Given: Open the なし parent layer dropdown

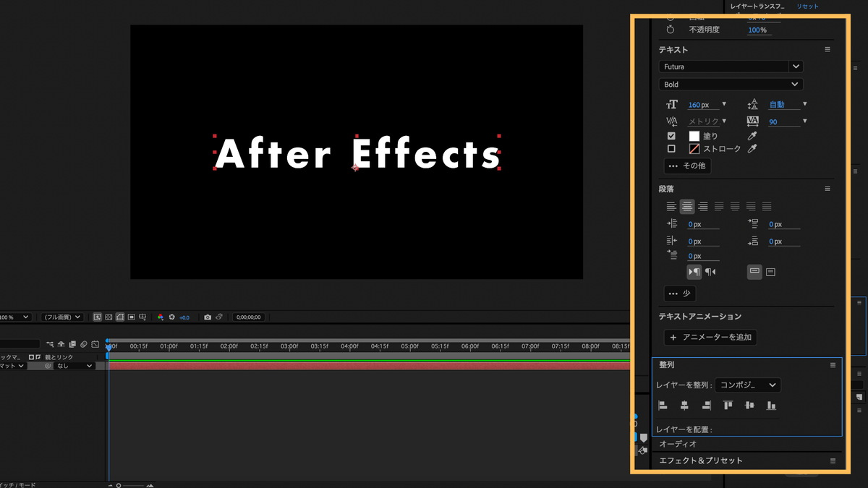Looking at the screenshot, I should point(75,367).
